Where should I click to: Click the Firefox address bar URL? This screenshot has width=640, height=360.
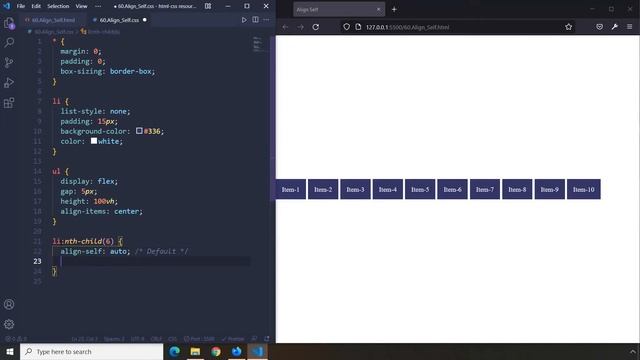pos(407,27)
